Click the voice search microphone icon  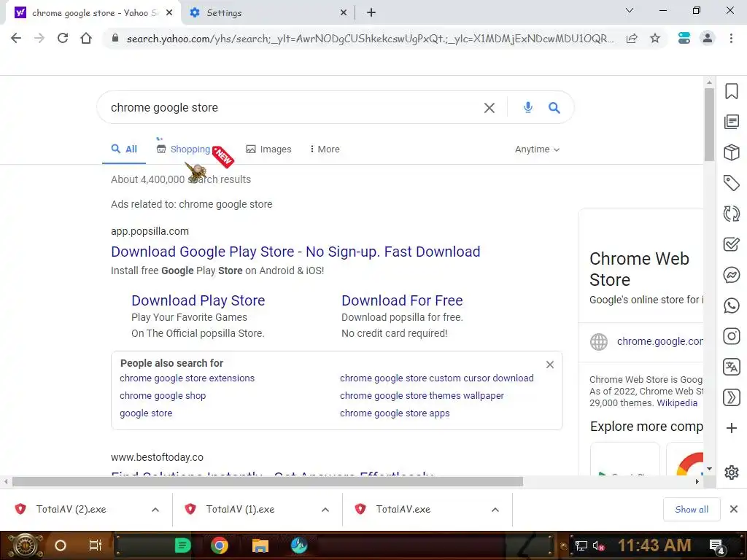pyautogui.click(x=528, y=108)
